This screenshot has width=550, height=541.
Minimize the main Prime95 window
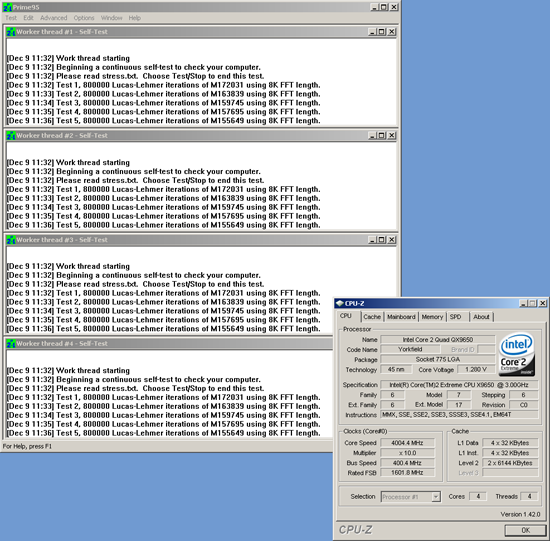tap(375, 7)
